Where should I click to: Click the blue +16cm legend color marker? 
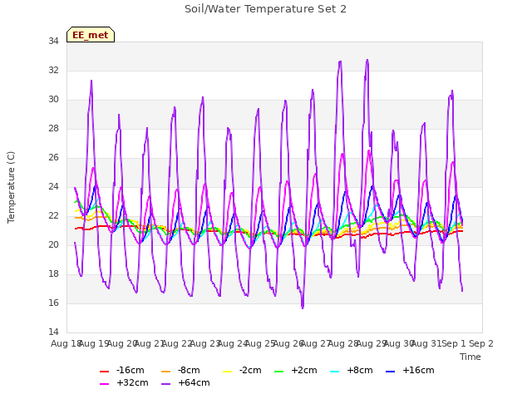390,372
